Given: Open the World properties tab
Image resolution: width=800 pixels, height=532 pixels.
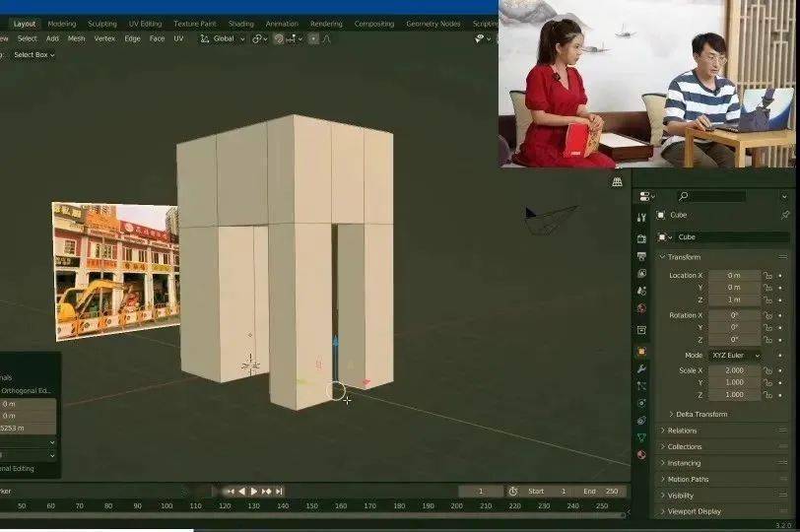Looking at the screenshot, I should click(641, 308).
